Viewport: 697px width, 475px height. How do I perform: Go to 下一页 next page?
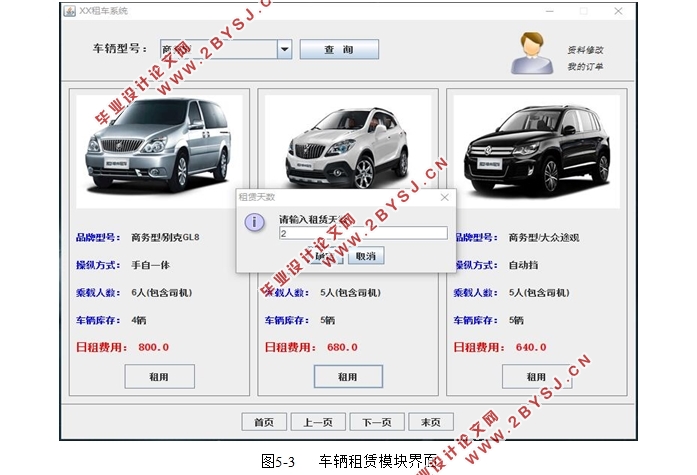[377, 422]
